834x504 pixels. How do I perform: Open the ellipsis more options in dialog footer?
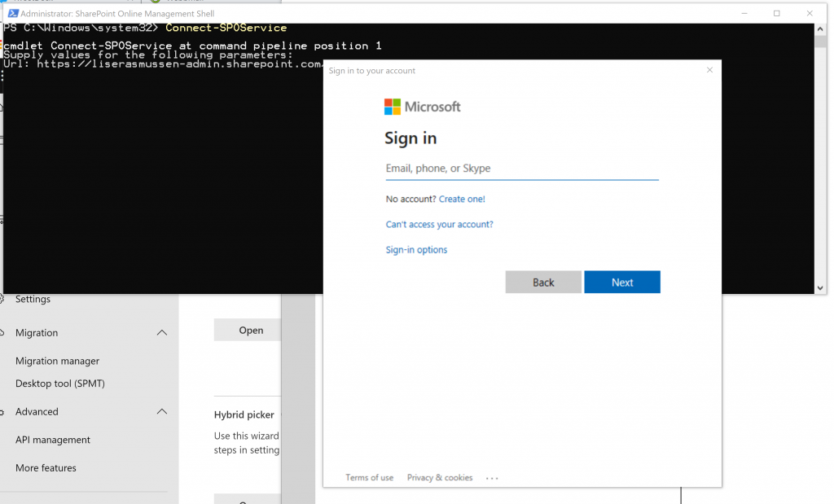click(492, 478)
